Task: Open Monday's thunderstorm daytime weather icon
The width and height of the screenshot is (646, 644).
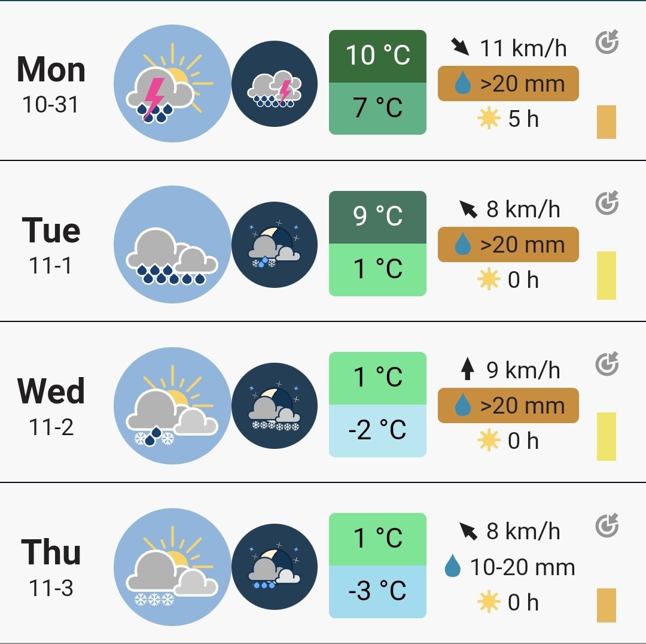Action: pyautogui.click(x=172, y=84)
